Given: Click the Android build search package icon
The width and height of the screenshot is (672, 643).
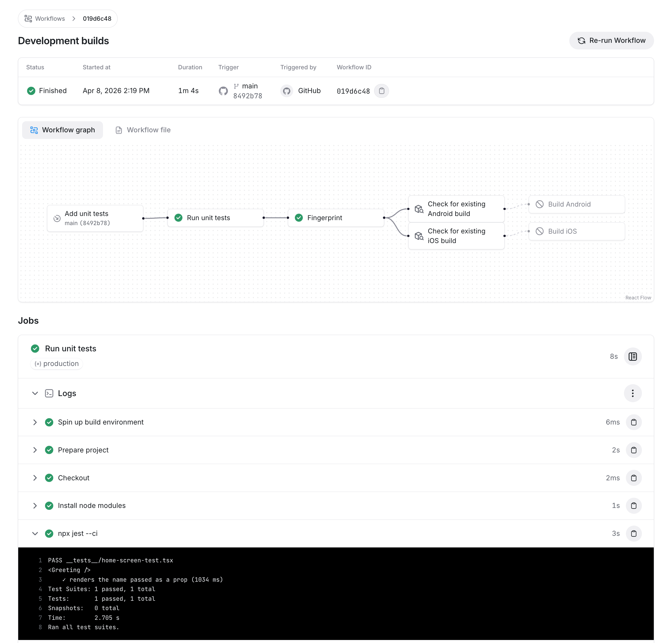Looking at the screenshot, I should pos(419,209).
